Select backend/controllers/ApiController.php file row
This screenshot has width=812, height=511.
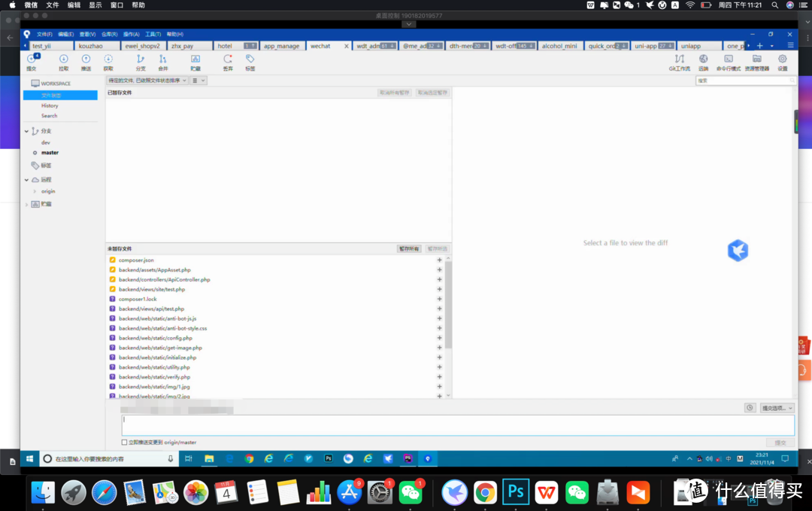tap(277, 280)
